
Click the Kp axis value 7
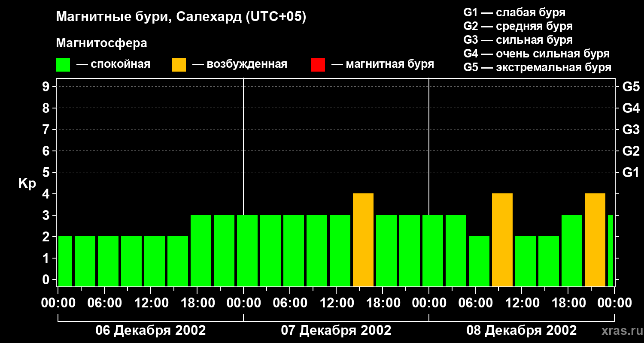[x=46, y=129]
